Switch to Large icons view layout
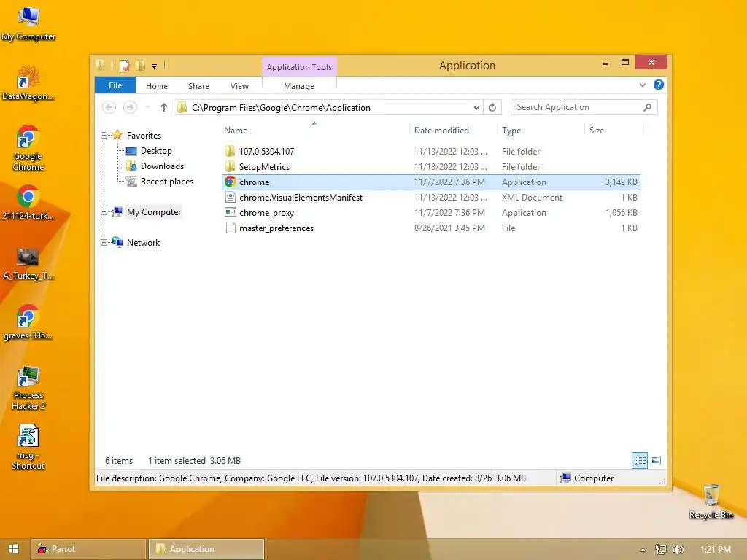747x560 pixels. pyautogui.click(x=656, y=461)
